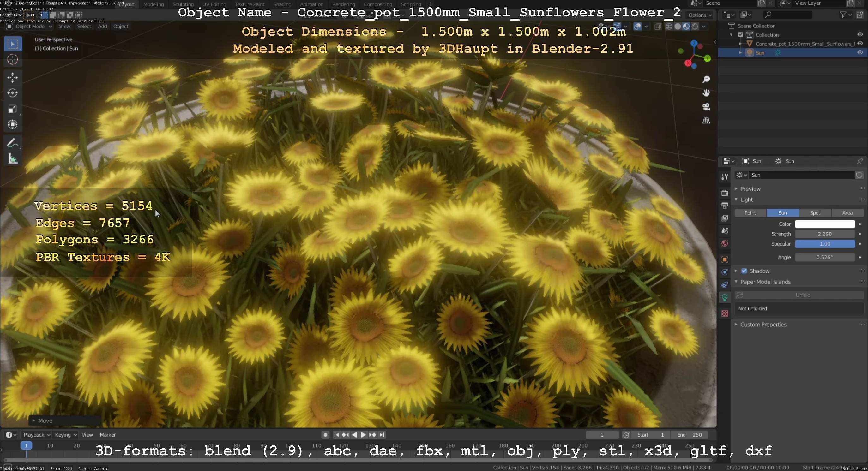Expand the Preview panel
Screen dimensions: 868x471
(750, 189)
